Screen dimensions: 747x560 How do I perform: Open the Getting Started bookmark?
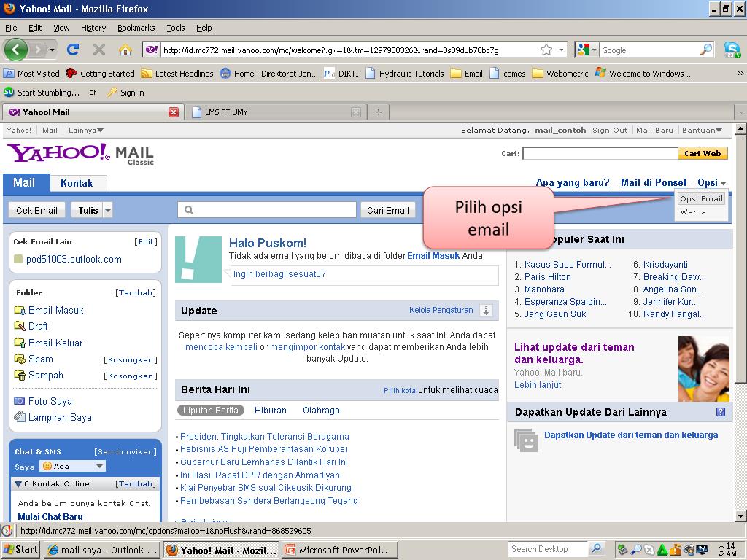click(x=101, y=74)
